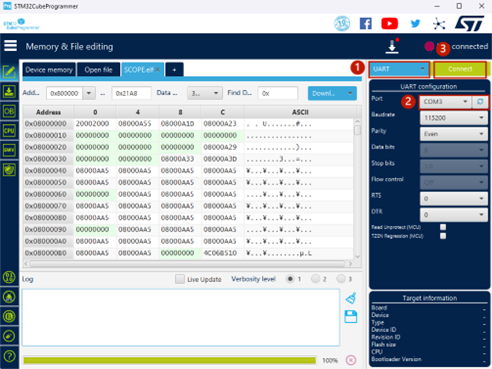Switch to the Device memory tab
492x369 pixels.
pos(49,70)
